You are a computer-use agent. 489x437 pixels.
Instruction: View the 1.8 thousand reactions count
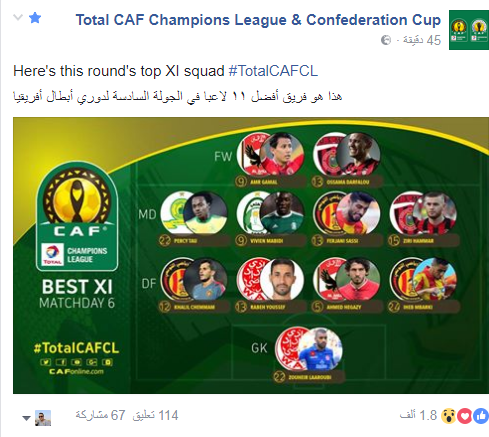click(x=418, y=416)
